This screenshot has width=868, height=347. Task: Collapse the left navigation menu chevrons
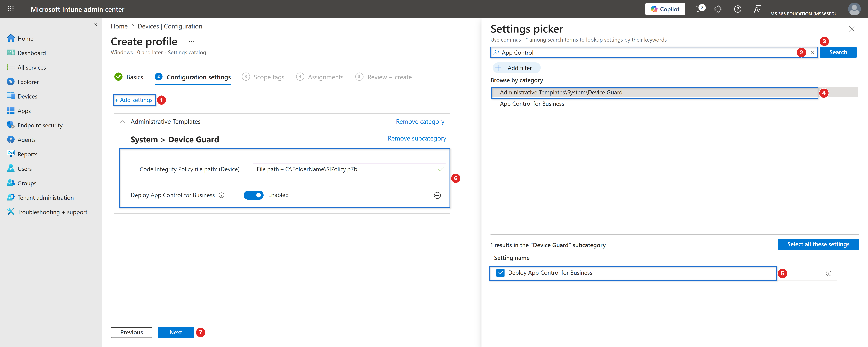pyautogui.click(x=95, y=24)
